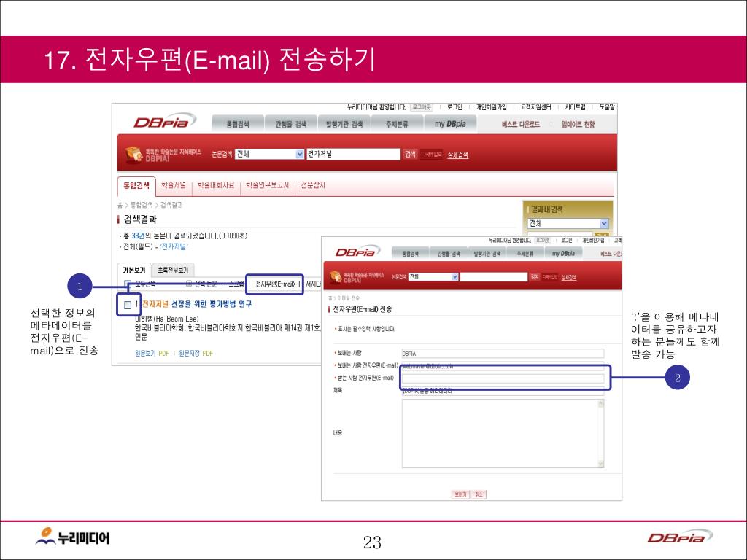747x560 pixels.
Task: Switch to the 학술연구보고서 tab
Action: 267,185
